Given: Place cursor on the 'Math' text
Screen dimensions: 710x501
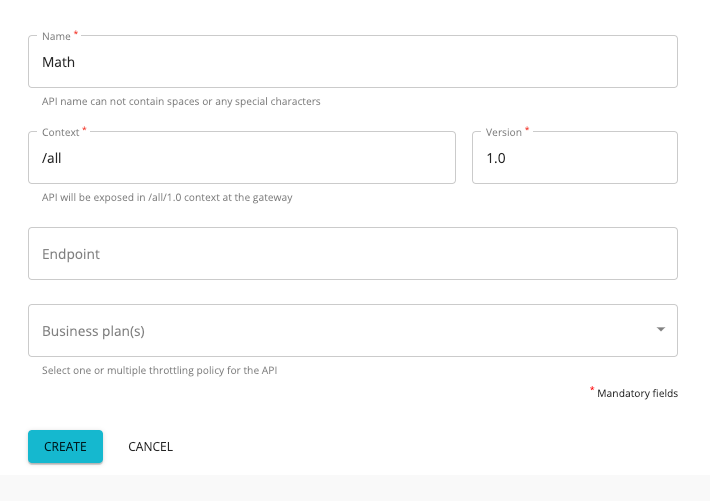Looking at the screenshot, I should tap(58, 62).
